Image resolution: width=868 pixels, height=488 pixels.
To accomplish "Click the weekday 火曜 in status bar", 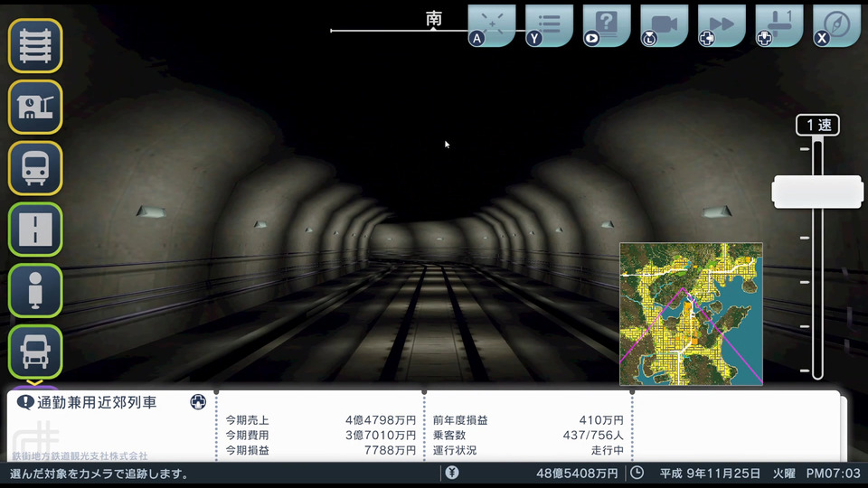I will (784, 474).
